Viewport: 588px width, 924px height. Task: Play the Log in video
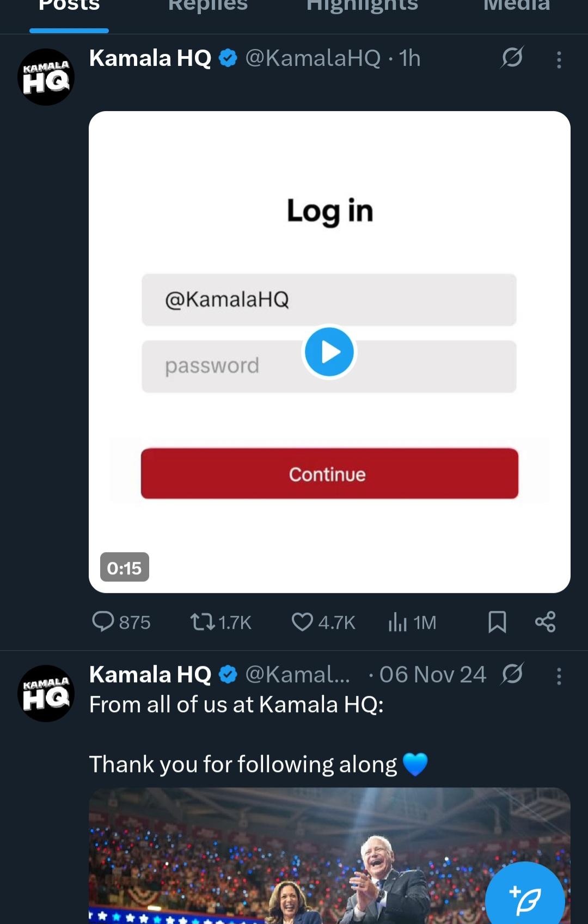click(329, 352)
